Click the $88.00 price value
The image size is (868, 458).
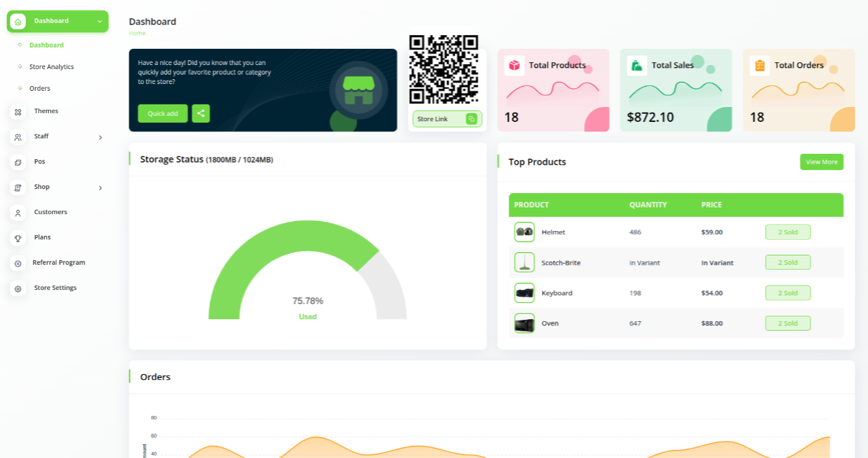(x=712, y=324)
